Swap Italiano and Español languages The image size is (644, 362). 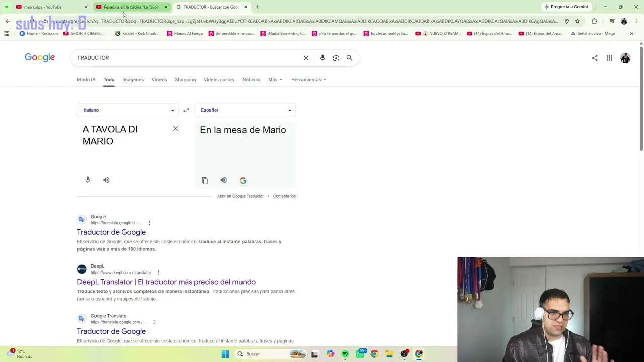[x=186, y=110]
